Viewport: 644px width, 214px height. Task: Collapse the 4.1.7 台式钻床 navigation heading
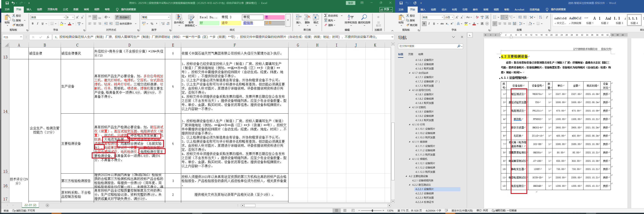pos(410,73)
